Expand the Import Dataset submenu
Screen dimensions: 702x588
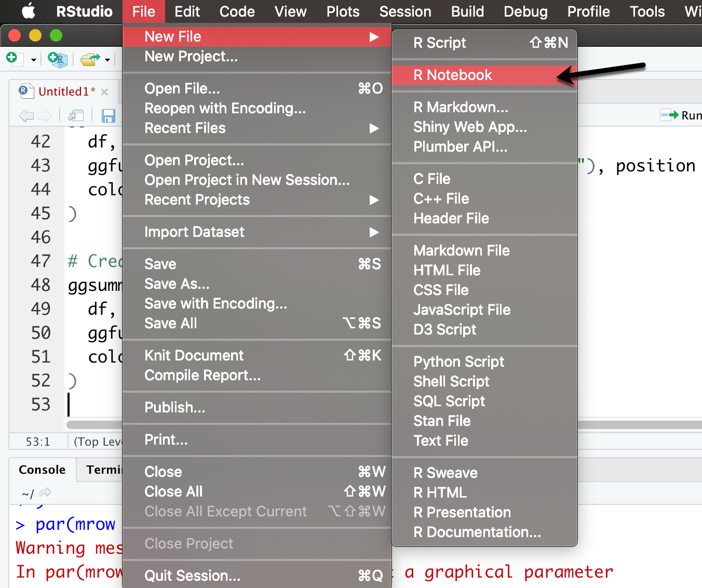tap(256, 232)
